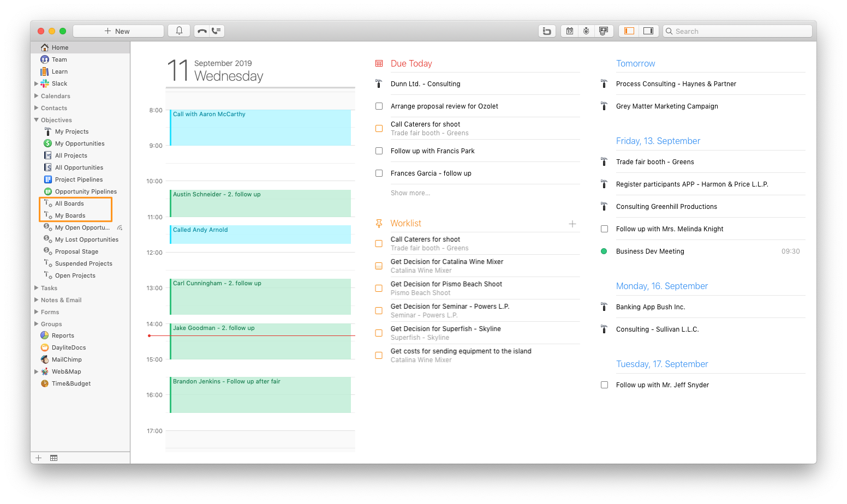Click the All Projects icon
This screenshot has height=504, width=847.
[x=47, y=155]
